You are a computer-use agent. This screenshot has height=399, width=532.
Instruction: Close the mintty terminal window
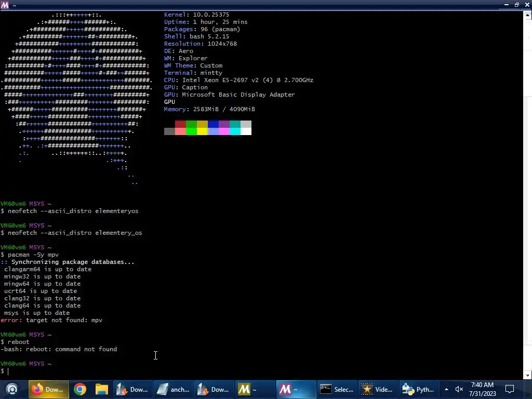click(527, 5)
